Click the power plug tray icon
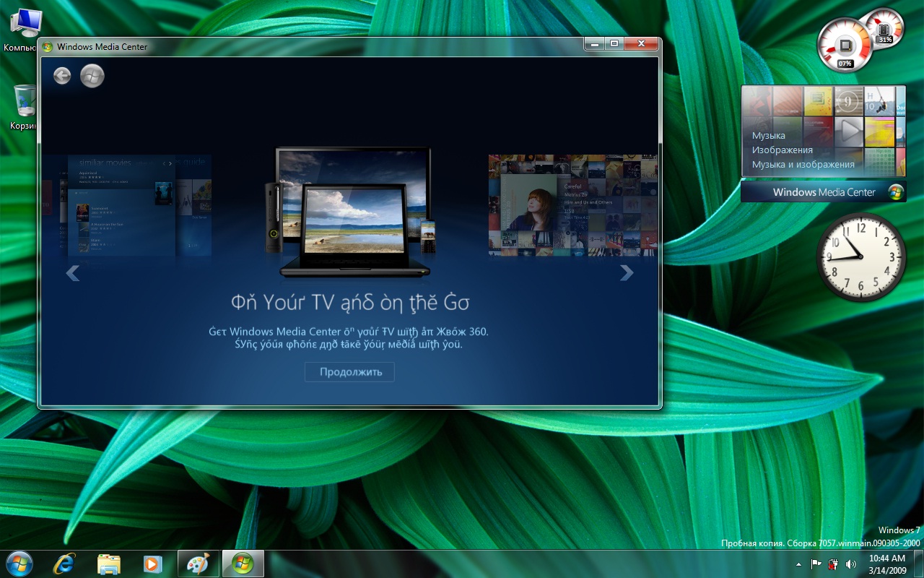 [834, 564]
